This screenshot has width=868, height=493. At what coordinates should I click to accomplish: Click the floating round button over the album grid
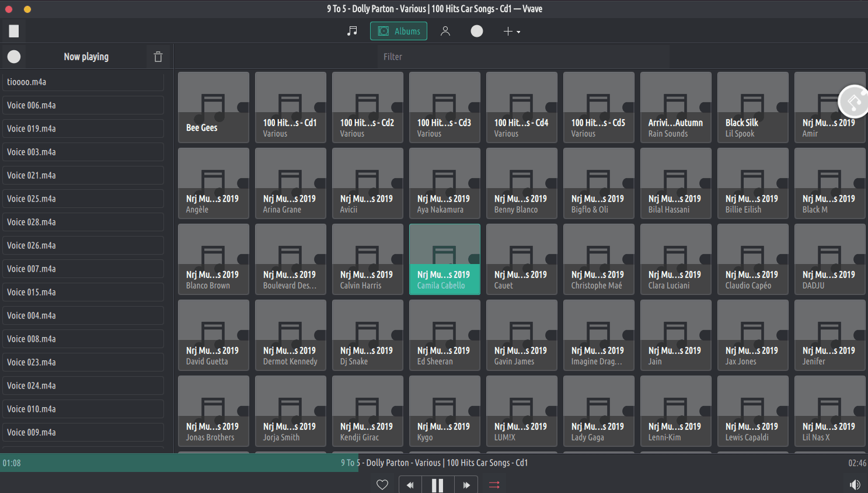tap(853, 102)
